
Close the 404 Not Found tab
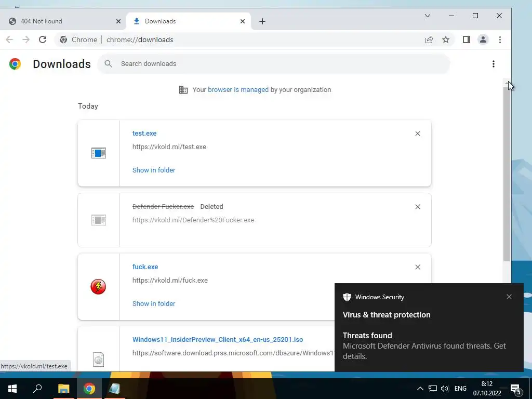(x=118, y=21)
